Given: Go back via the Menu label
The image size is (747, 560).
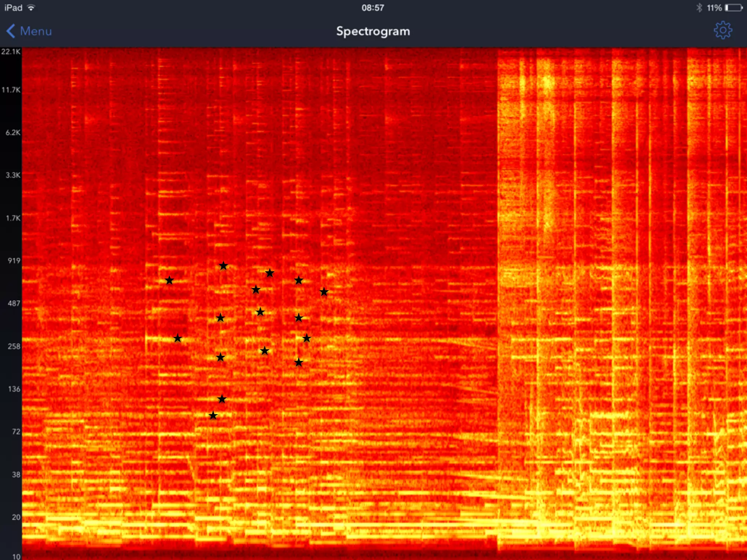Looking at the screenshot, I should click(x=36, y=31).
